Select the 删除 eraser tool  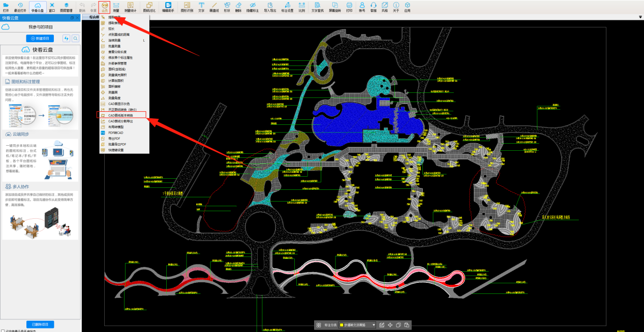[238, 7]
